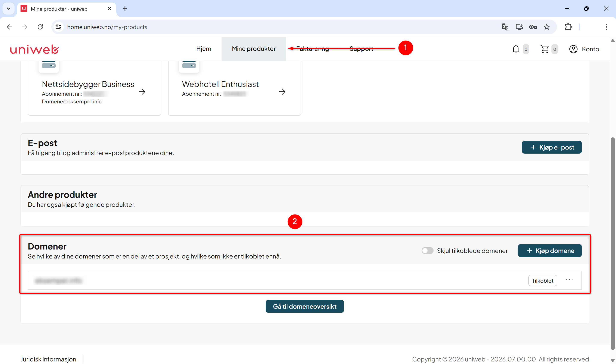The height and width of the screenshot is (364, 616).
Task: Click the blurred domain name row
Action: tap(304, 280)
